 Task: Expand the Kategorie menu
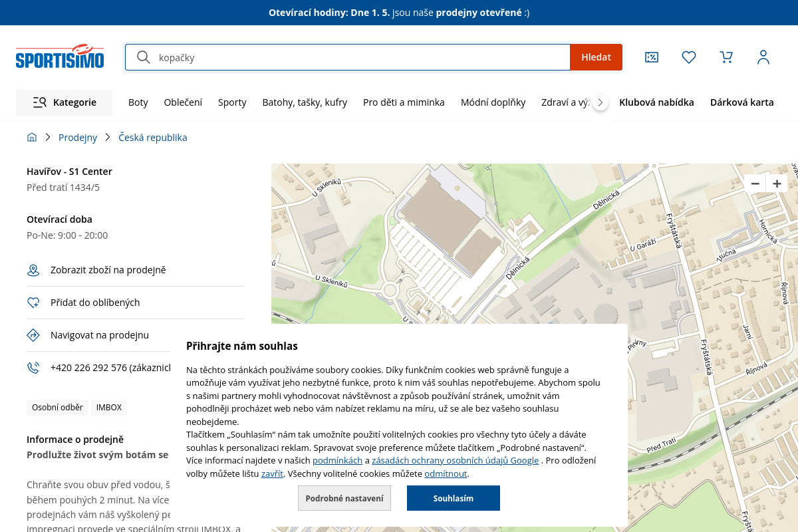65,102
